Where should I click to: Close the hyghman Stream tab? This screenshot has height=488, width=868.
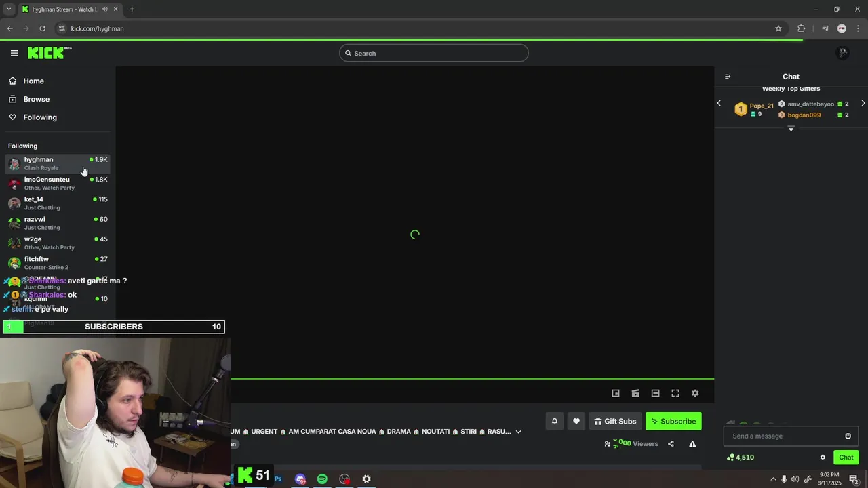point(116,9)
